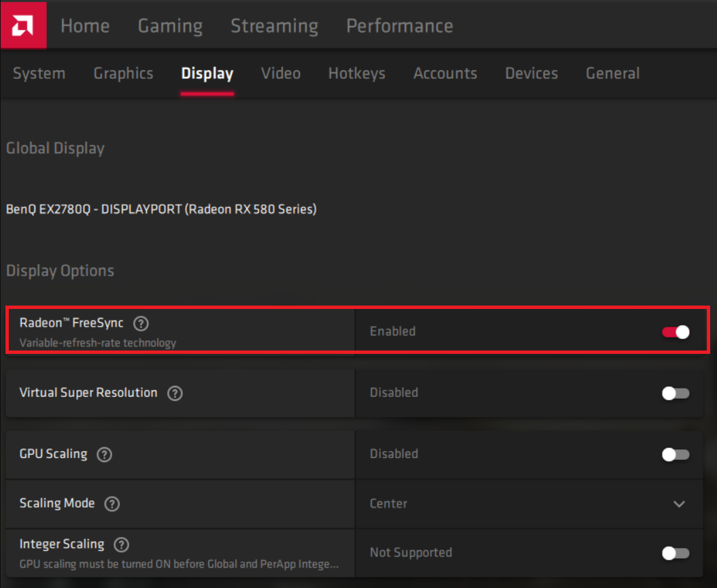Click the GPU Scaling help icon
The width and height of the screenshot is (717, 588).
(x=104, y=455)
